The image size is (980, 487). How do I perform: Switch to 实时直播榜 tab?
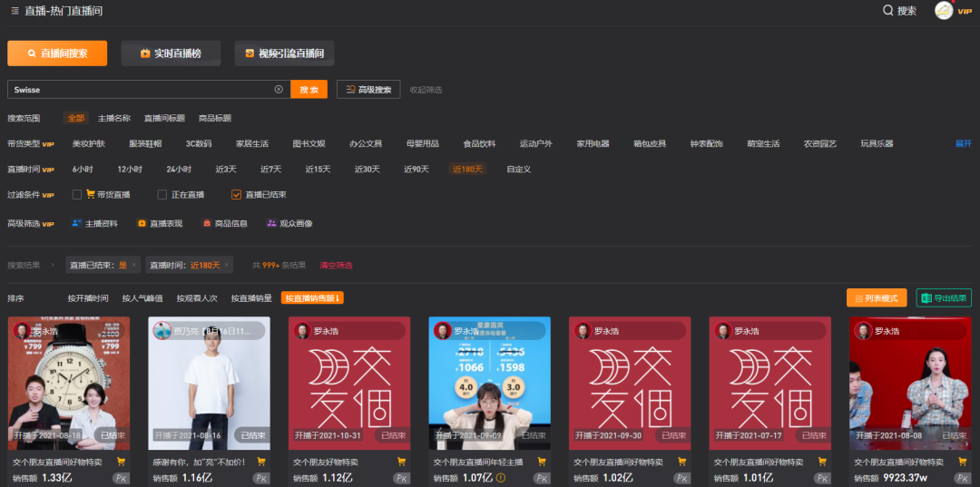(x=171, y=54)
